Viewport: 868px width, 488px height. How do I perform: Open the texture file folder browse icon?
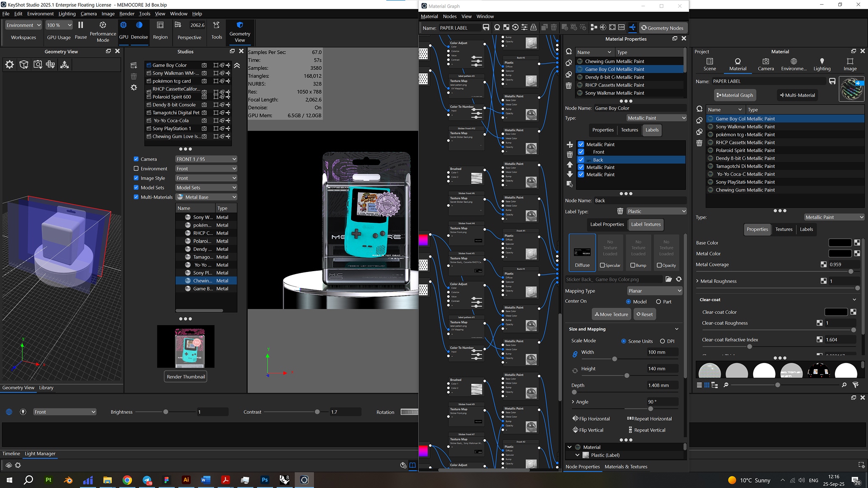(668, 279)
